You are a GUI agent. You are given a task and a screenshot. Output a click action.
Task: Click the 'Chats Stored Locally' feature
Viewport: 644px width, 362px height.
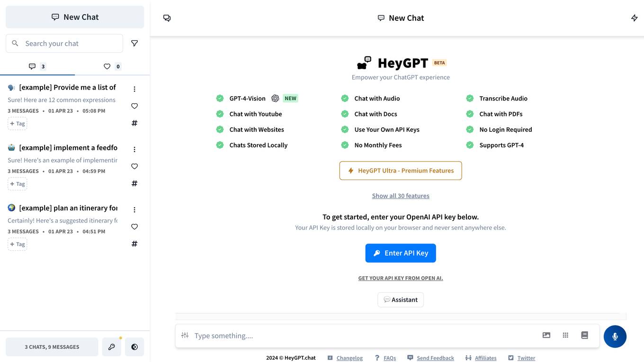click(x=259, y=145)
